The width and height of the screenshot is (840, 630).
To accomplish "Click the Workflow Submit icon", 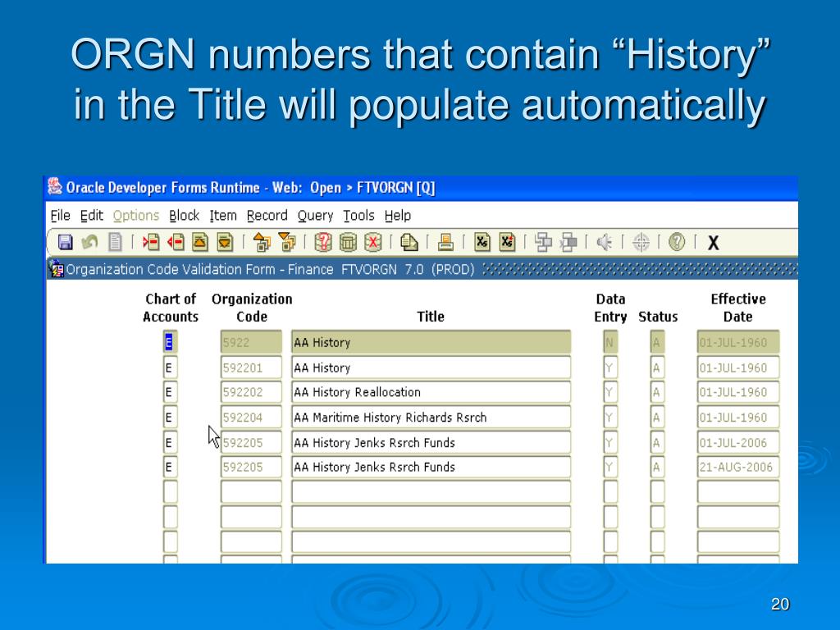I will click(x=543, y=242).
